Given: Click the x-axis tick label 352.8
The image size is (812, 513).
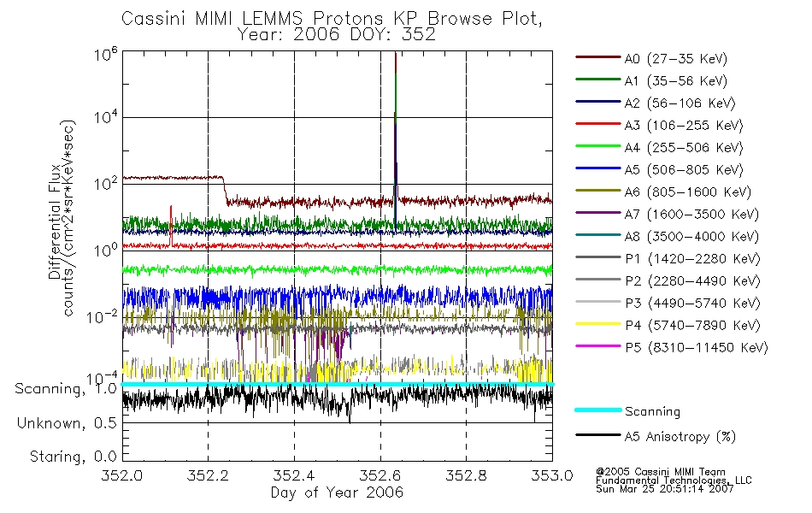Looking at the screenshot, I should click(466, 475).
